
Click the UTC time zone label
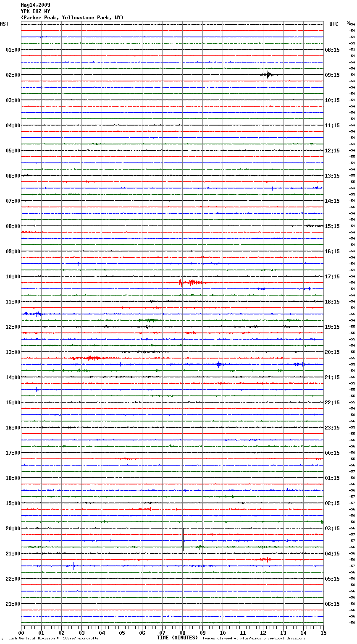[x=333, y=24]
